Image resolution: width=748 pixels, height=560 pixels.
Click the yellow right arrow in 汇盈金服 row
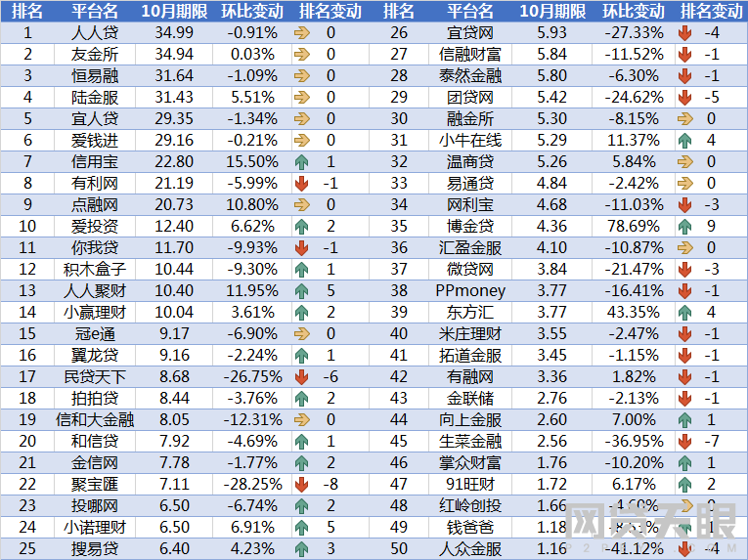(685, 248)
